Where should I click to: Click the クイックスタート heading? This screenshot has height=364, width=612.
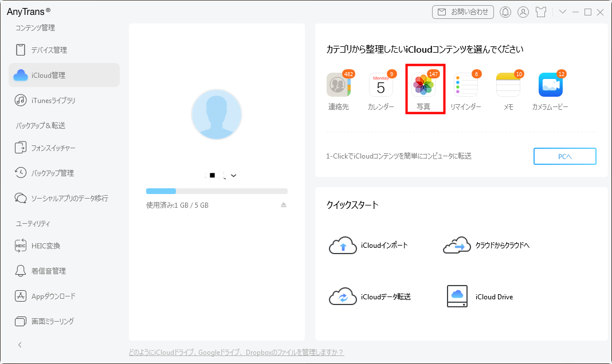point(352,205)
